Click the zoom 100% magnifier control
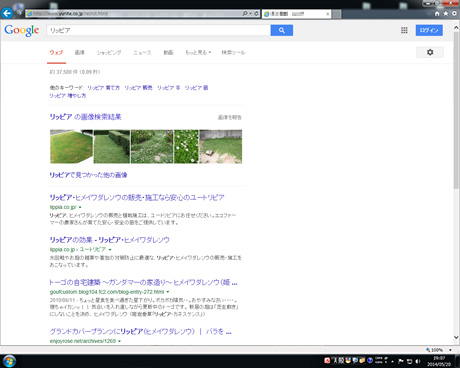Viewport: 460px width, 368px height. [x=434, y=350]
